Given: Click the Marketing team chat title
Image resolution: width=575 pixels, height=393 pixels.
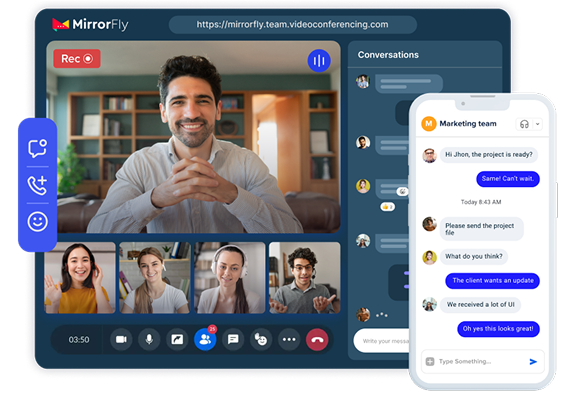Looking at the screenshot, I should tap(468, 124).
